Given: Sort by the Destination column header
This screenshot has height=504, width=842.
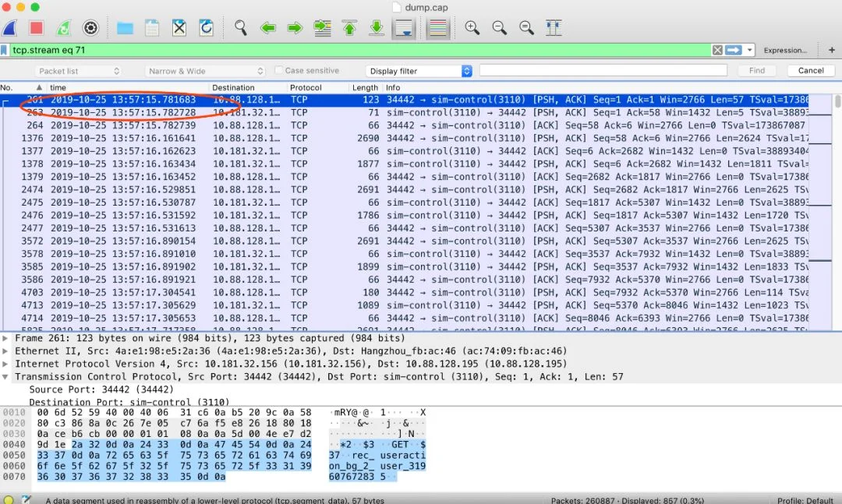Looking at the screenshot, I should (248, 87).
